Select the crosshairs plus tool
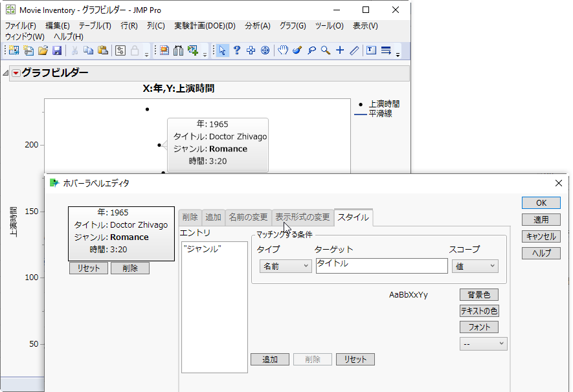Image resolution: width=573 pixels, height=392 pixels. tap(340, 50)
